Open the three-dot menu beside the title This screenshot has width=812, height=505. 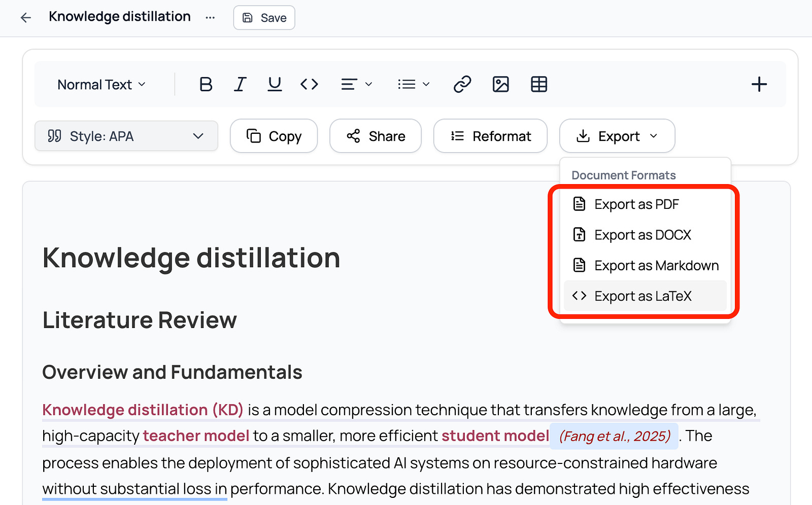point(210,18)
